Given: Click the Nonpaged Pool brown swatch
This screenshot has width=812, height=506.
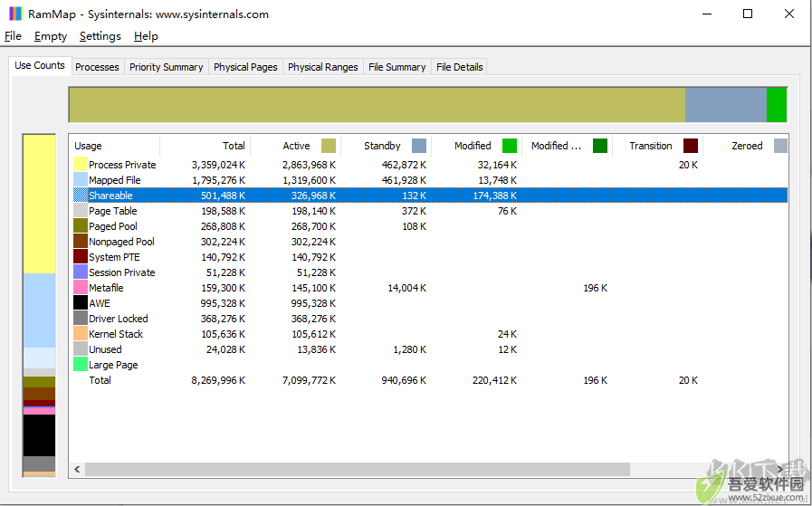Looking at the screenshot, I should tap(81, 242).
